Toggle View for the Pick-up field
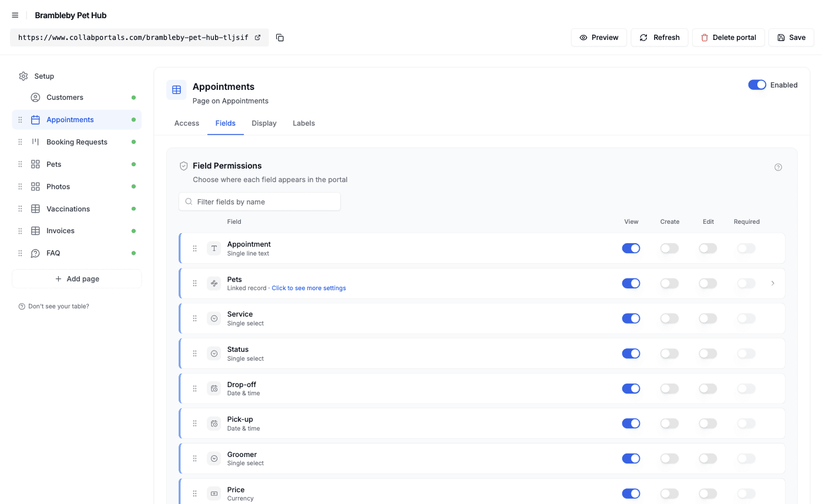 [x=631, y=424]
